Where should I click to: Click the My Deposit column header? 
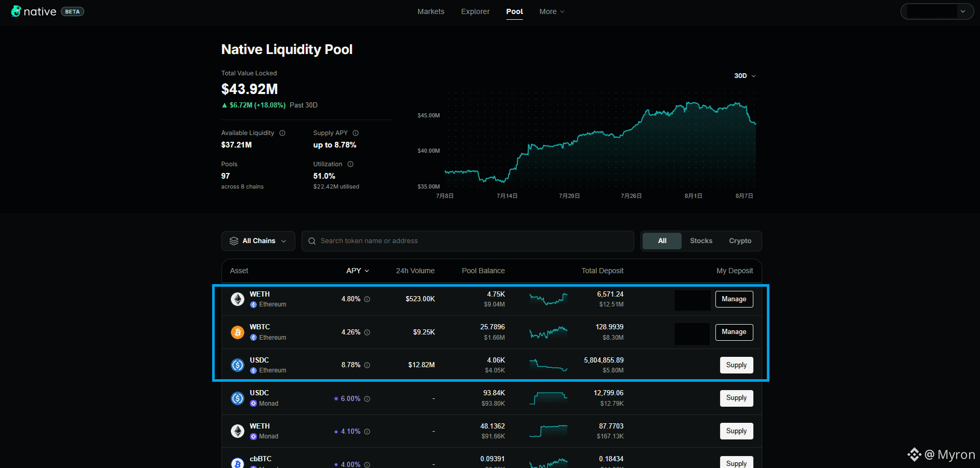735,271
